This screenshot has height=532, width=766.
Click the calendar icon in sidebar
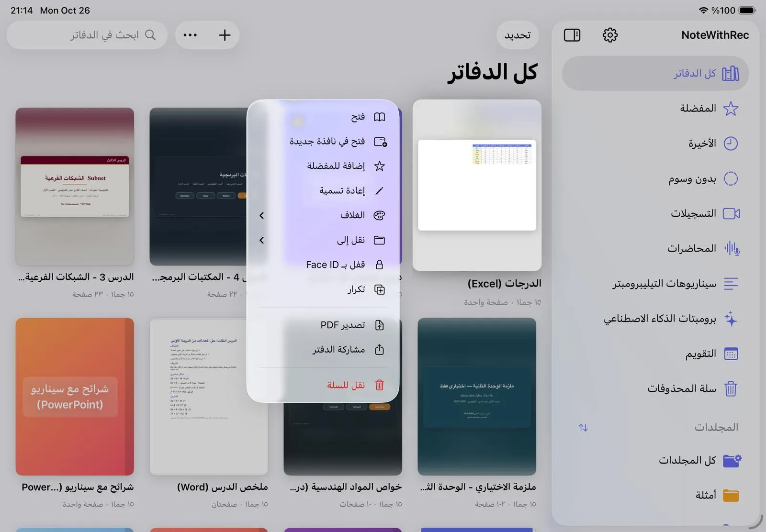pyautogui.click(x=731, y=354)
